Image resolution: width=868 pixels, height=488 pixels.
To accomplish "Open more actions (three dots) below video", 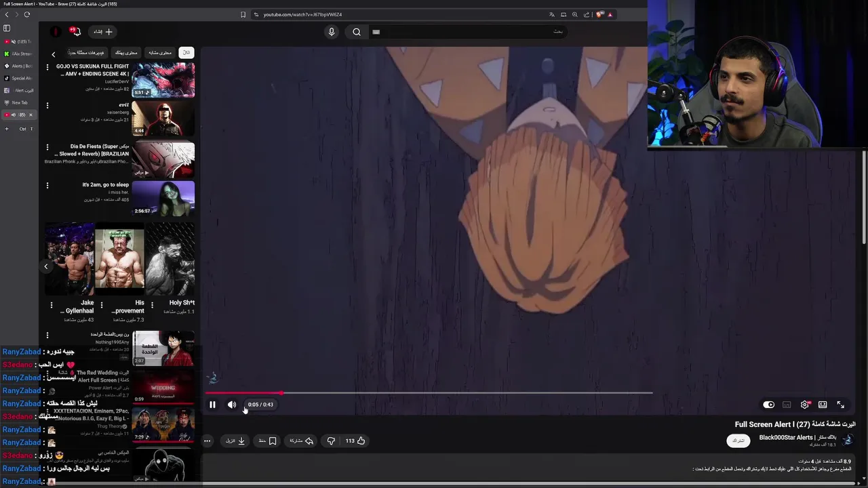I will click(x=208, y=441).
